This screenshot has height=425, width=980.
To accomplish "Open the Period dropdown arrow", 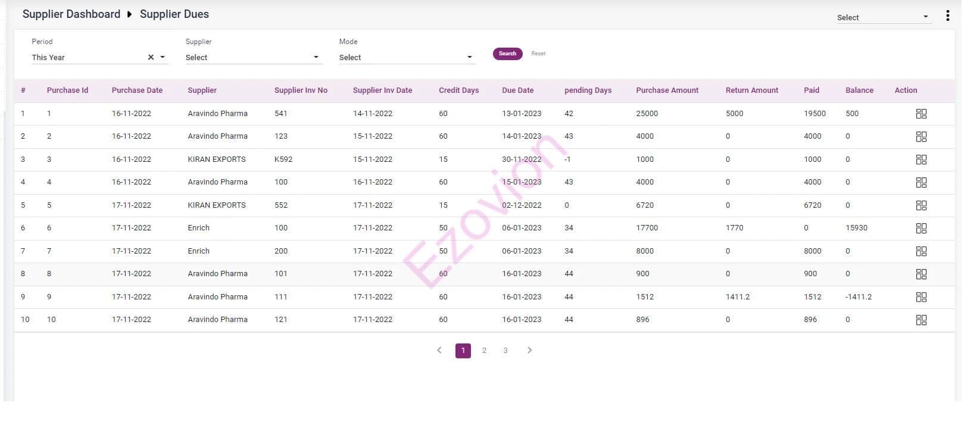I will click(x=163, y=57).
